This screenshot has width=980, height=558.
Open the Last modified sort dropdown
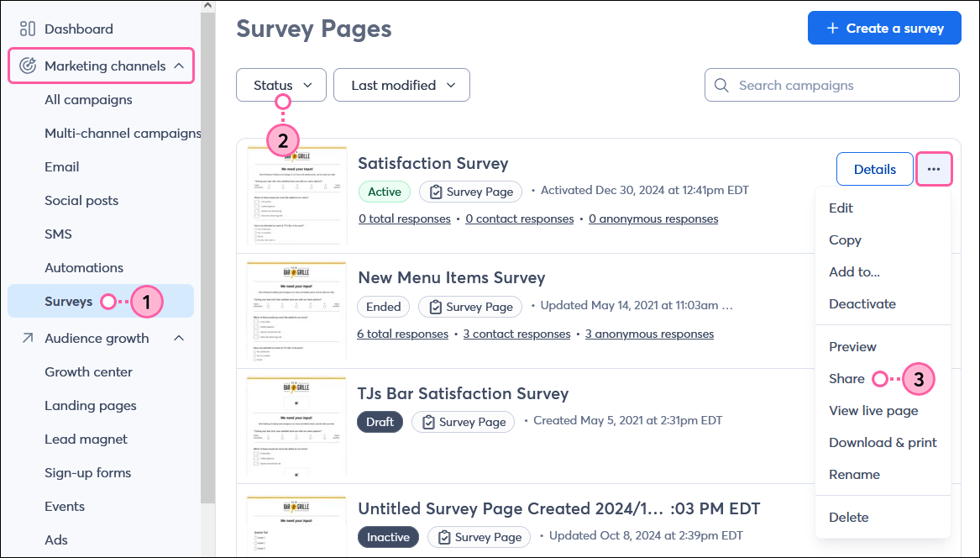[402, 85]
